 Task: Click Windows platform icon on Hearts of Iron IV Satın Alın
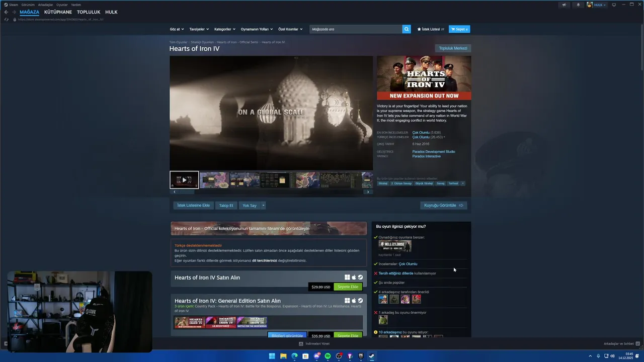click(x=347, y=278)
